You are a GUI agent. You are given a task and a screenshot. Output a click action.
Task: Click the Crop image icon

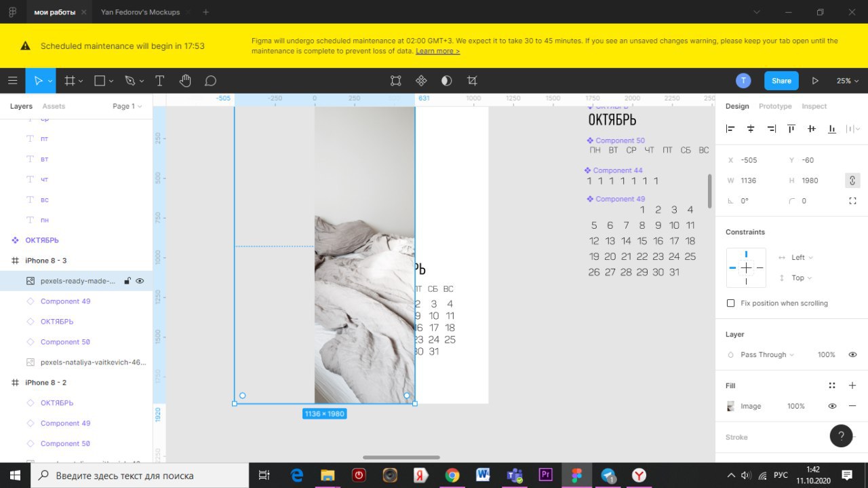tap(472, 81)
